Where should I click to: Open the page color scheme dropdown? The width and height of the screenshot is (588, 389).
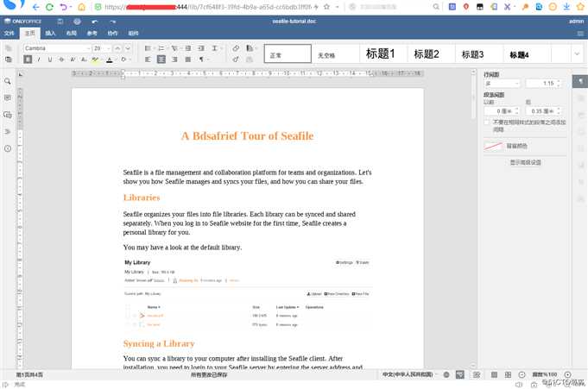click(x=251, y=48)
